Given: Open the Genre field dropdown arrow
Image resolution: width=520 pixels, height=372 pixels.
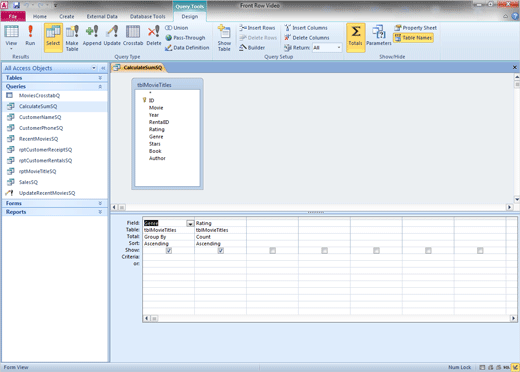Looking at the screenshot, I should point(190,223).
